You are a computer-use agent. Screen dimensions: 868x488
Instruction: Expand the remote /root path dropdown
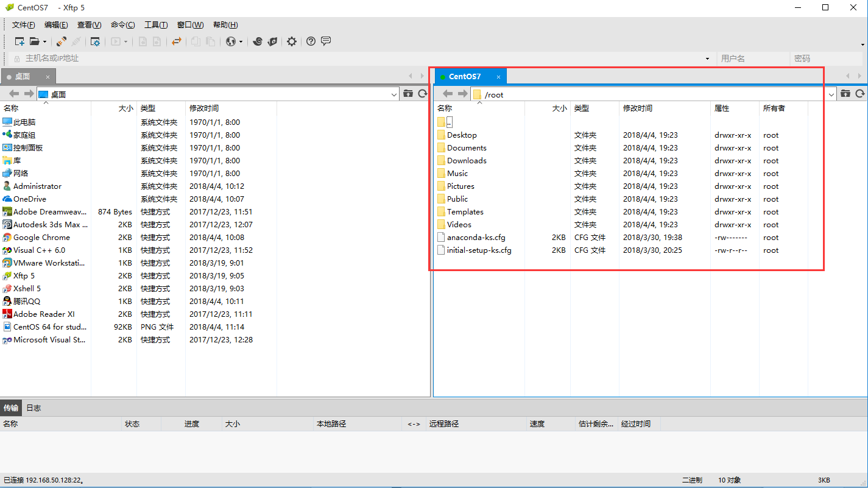(831, 94)
